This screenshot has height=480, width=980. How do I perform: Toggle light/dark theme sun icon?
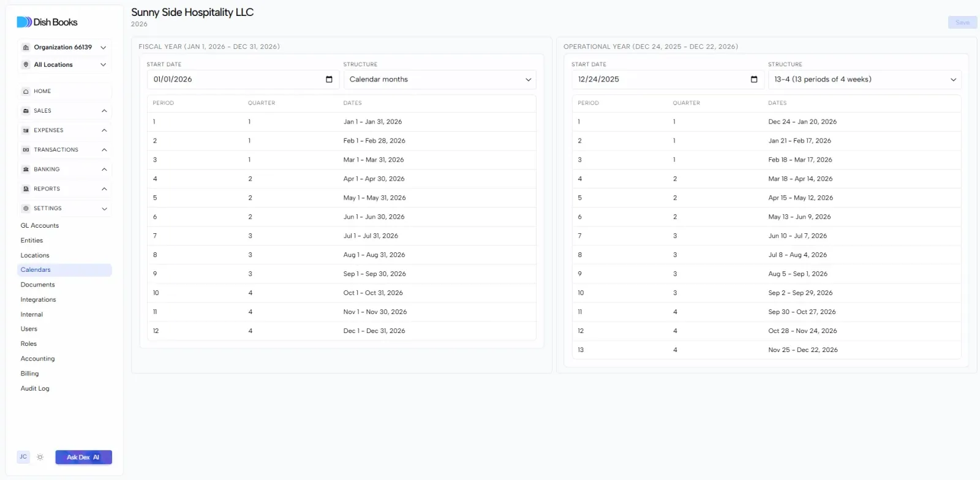pos(40,457)
